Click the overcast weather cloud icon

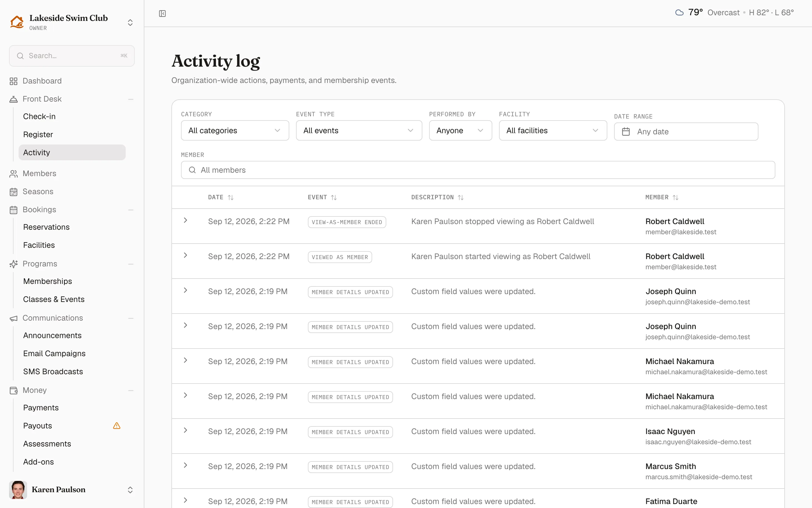click(679, 13)
